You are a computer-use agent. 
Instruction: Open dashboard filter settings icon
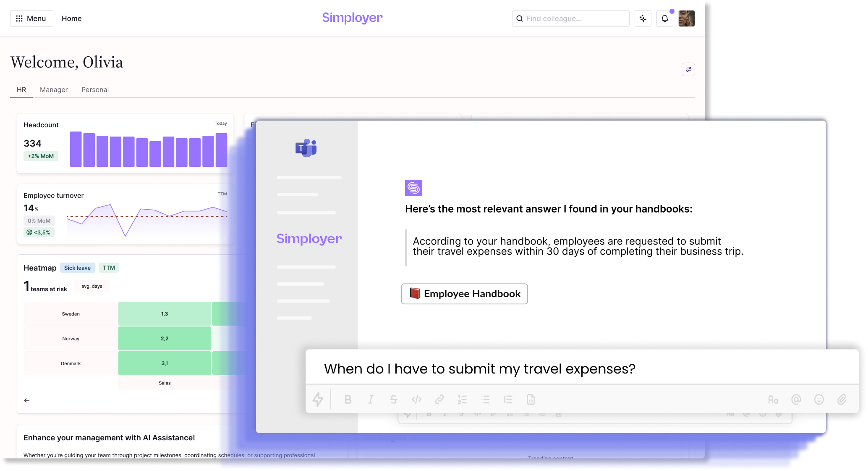coord(688,69)
